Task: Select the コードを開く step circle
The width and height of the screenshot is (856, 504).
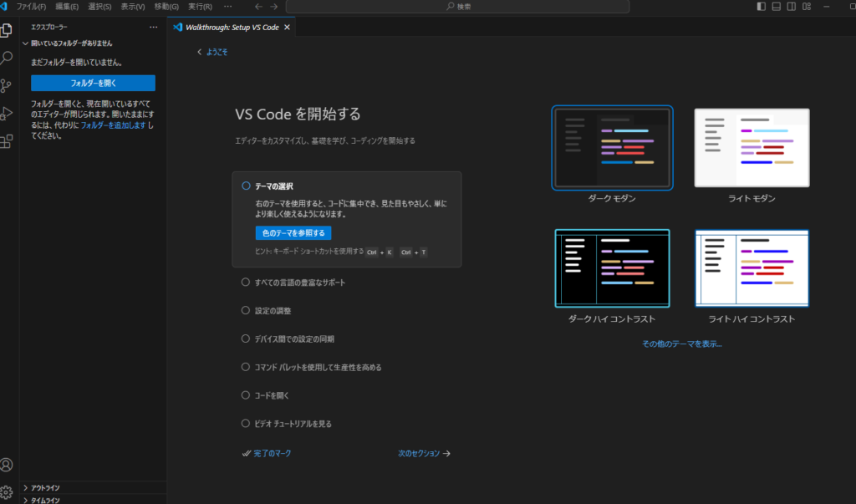Action: [x=246, y=395]
